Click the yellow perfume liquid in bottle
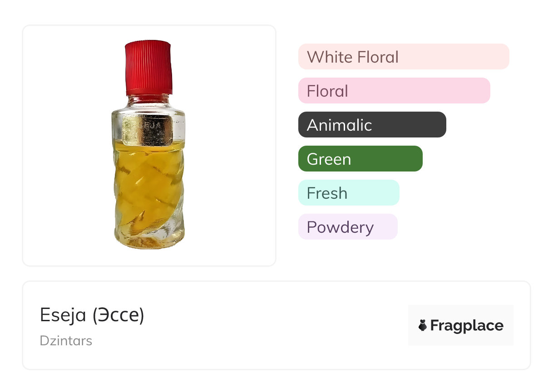The image size is (553, 392). [x=148, y=181]
